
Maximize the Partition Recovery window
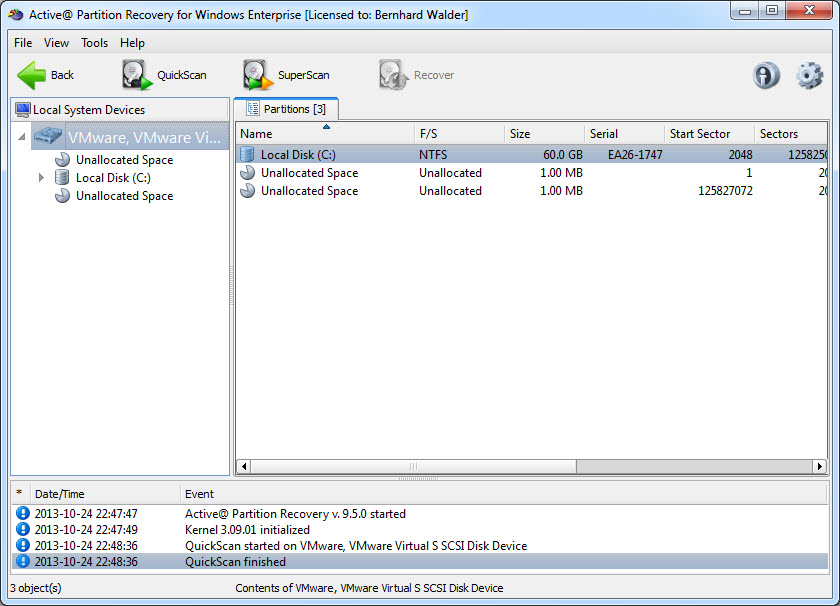pos(771,11)
